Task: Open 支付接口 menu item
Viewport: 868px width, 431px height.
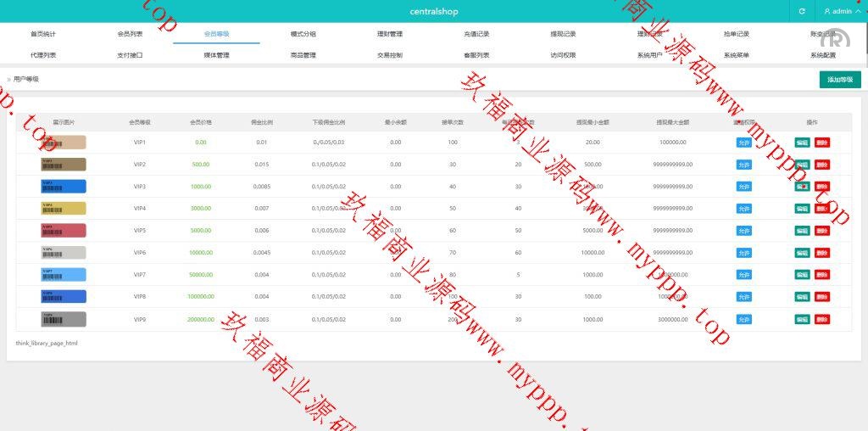Action: (130, 55)
